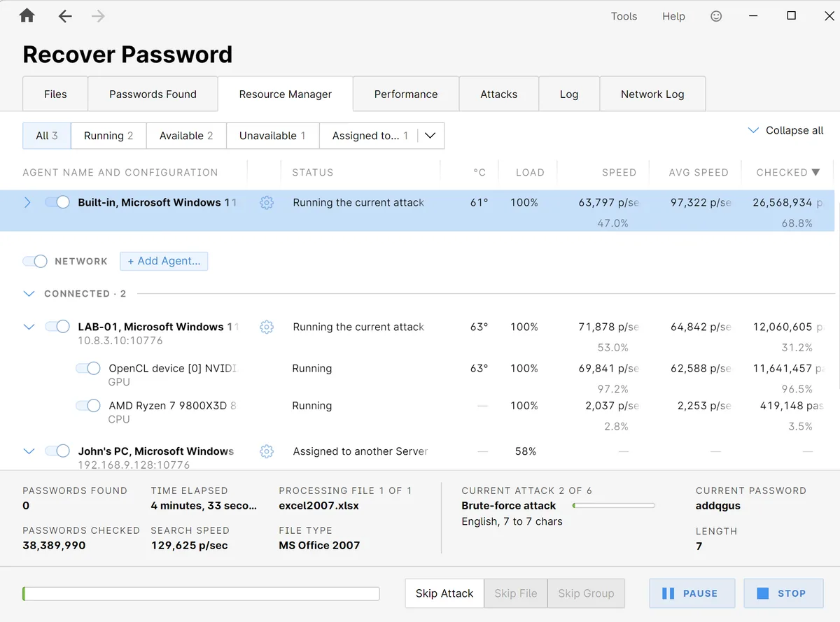Image resolution: width=840 pixels, height=622 pixels.
Task: Disable the LAB-01 agent switch
Action: [57, 327]
